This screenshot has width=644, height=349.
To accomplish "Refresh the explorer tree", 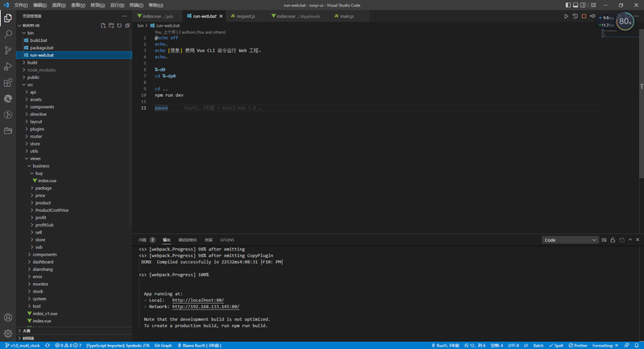I will (119, 26).
